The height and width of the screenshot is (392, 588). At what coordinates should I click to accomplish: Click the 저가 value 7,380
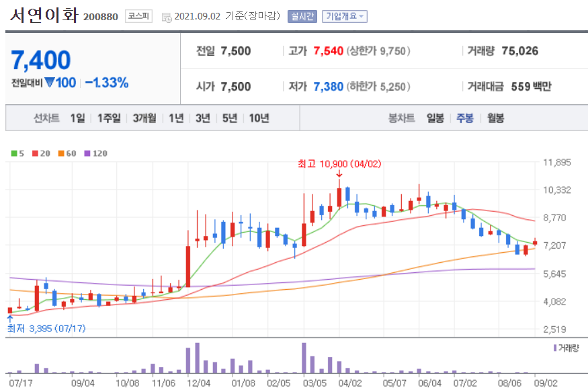(328, 87)
